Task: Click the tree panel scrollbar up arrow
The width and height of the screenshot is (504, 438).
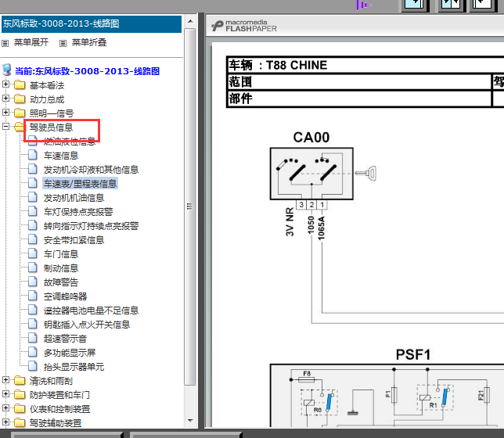Action: pos(190,22)
